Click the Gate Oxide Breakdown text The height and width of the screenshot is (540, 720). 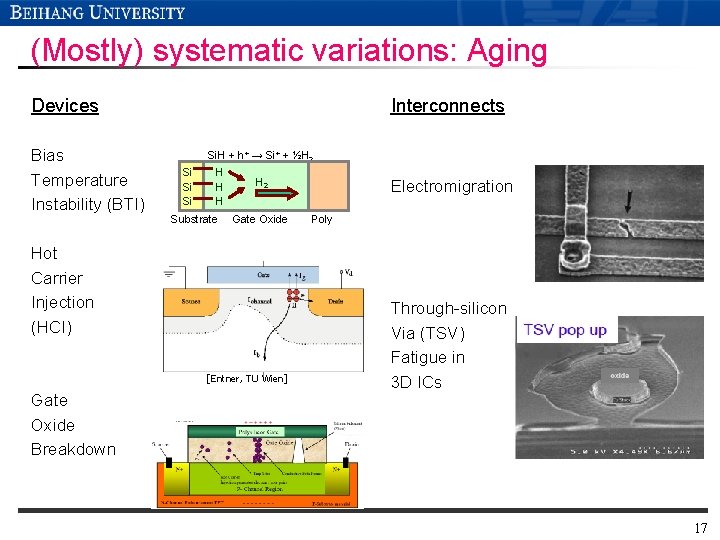point(73,425)
